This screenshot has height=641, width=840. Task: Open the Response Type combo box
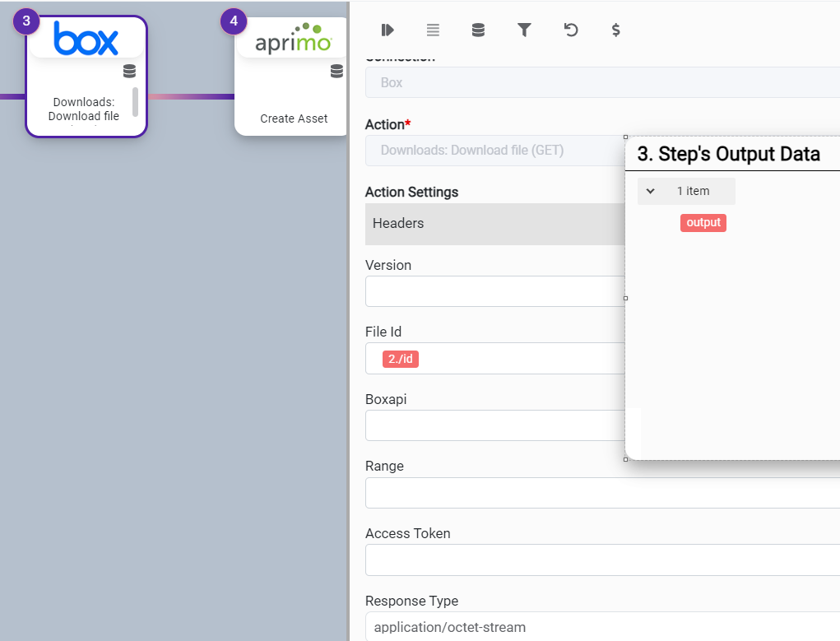point(601,627)
